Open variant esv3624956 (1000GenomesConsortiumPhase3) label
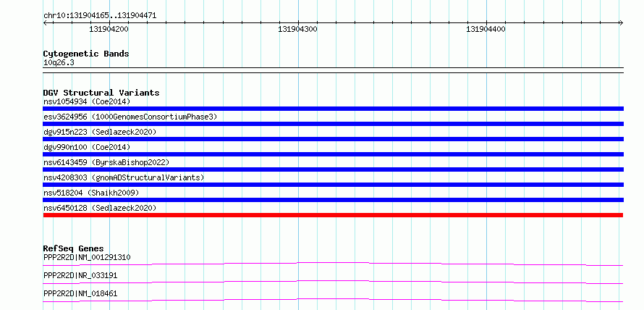This screenshot has width=644, height=310. click(x=130, y=117)
